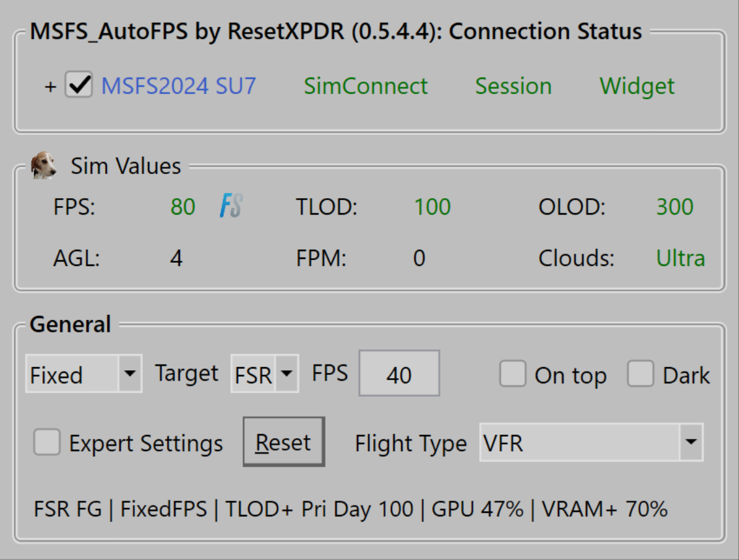Click the FPS value 80

click(x=183, y=207)
